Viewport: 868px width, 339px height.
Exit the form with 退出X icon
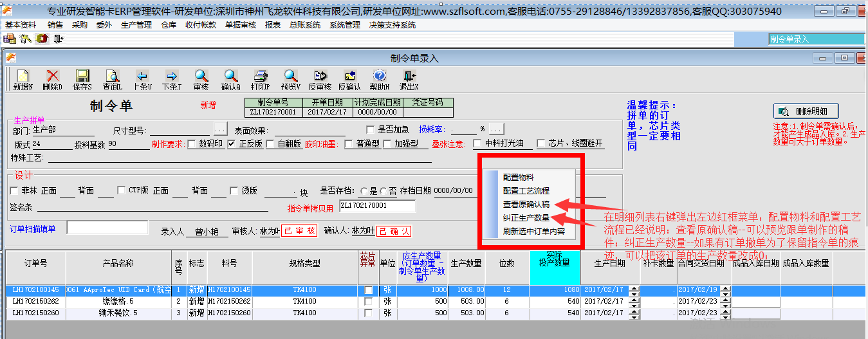(x=409, y=76)
